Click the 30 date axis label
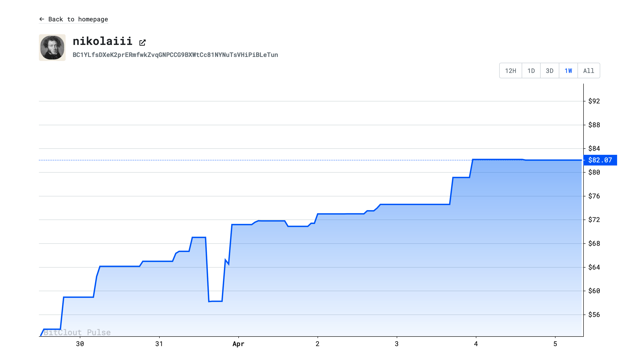Viewport: 644px width, 363px height. pos(80,344)
